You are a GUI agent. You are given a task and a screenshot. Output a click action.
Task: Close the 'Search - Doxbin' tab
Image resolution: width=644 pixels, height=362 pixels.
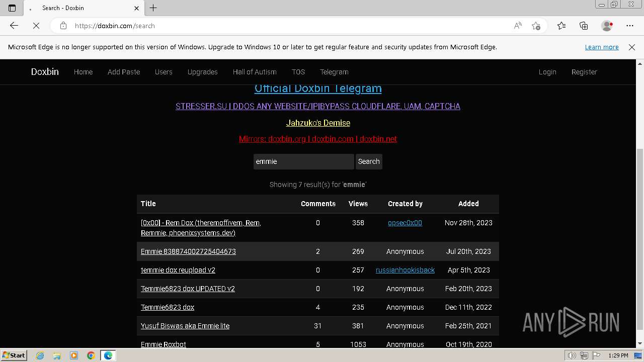[x=137, y=8]
